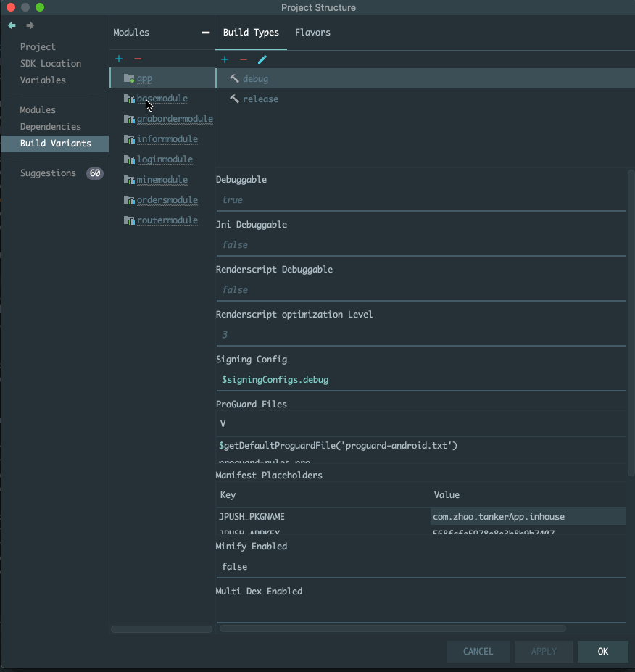Click the ordersmodule library icon
Screen dimensions: 635x672
[129, 199]
